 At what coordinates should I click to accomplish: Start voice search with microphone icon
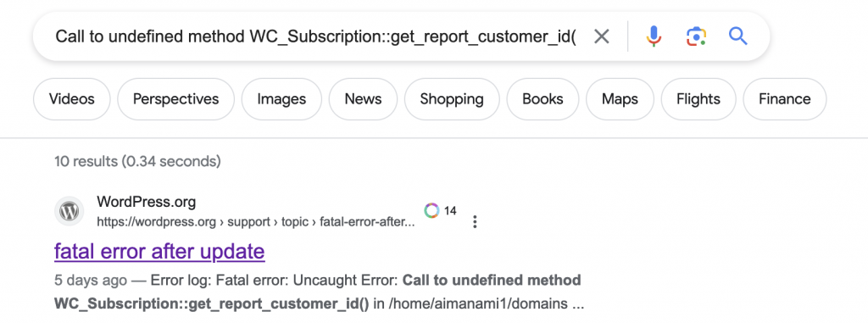654,36
